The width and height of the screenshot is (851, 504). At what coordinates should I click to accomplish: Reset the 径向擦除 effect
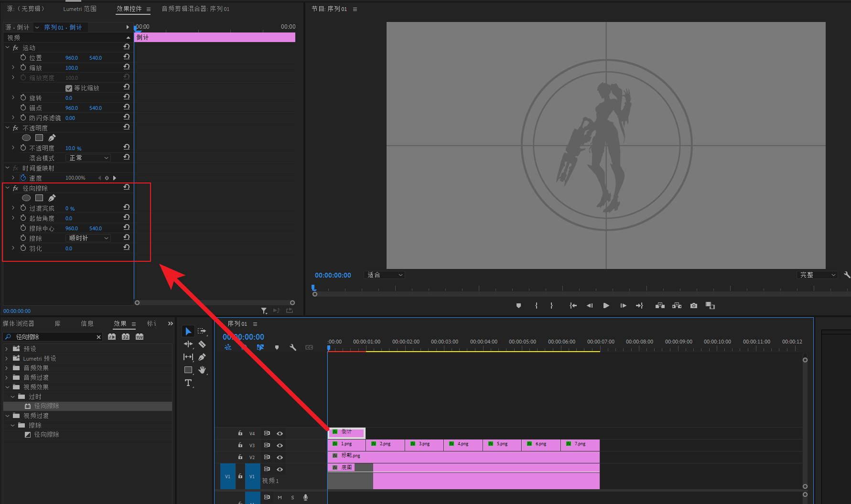pyautogui.click(x=127, y=188)
